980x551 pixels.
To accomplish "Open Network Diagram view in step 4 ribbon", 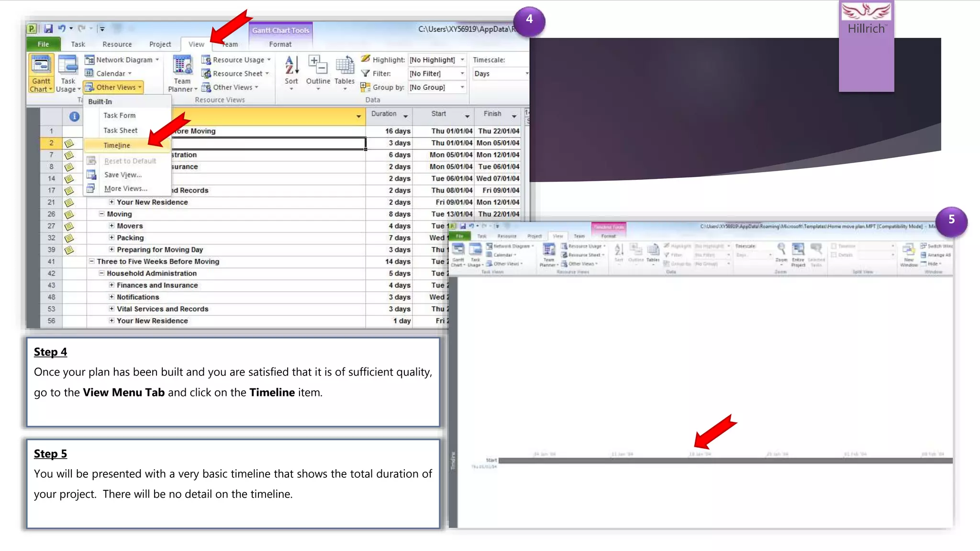I will click(122, 60).
